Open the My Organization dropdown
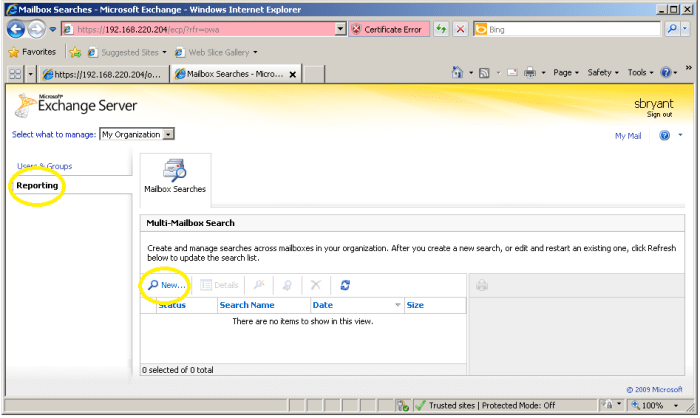 (x=138, y=134)
